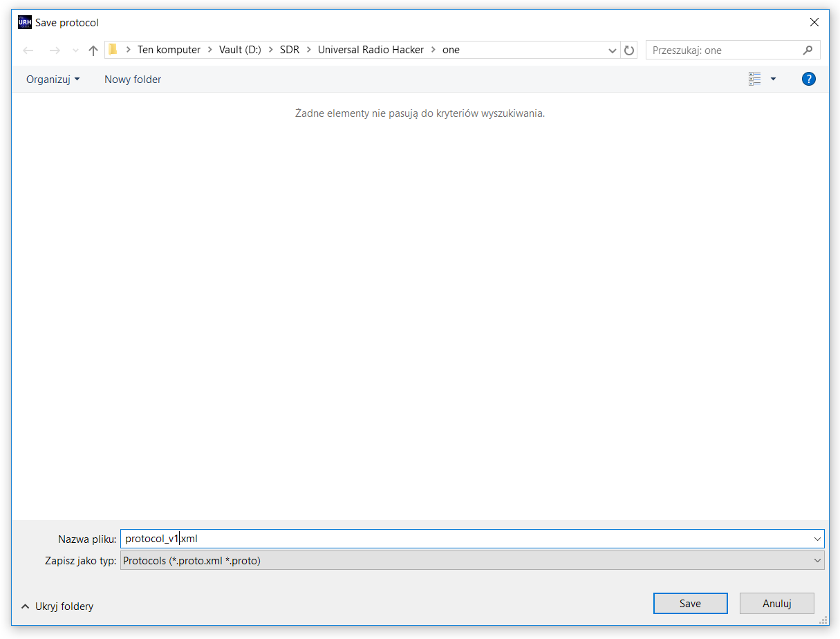Viewport: 840px width, 639px height.
Task: Start search using the magnifier icon
Action: point(808,49)
